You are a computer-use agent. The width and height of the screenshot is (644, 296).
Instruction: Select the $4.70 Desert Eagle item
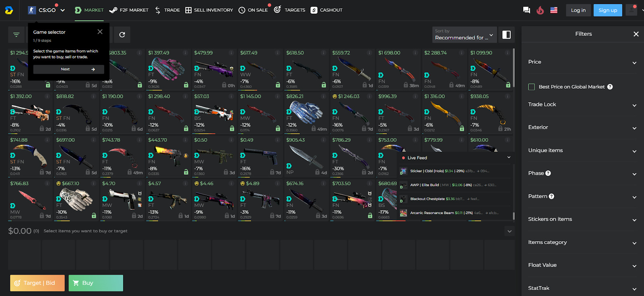[x=122, y=200]
